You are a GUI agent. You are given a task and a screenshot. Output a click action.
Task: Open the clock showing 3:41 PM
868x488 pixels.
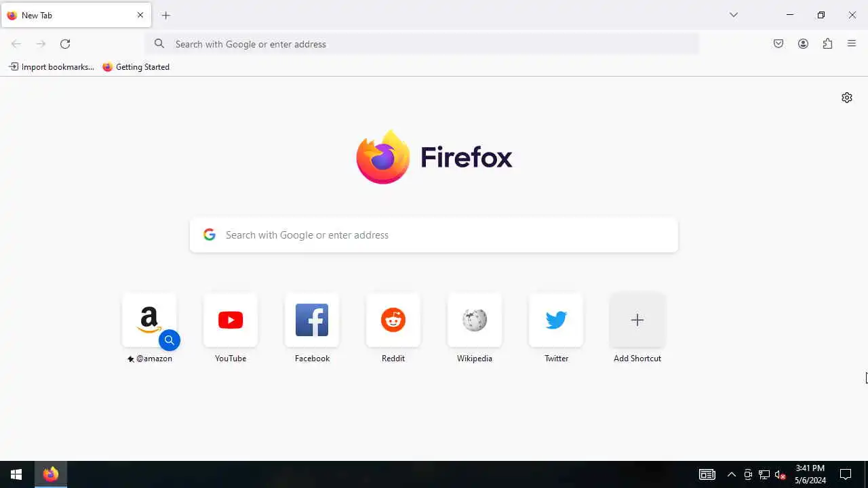click(x=810, y=474)
